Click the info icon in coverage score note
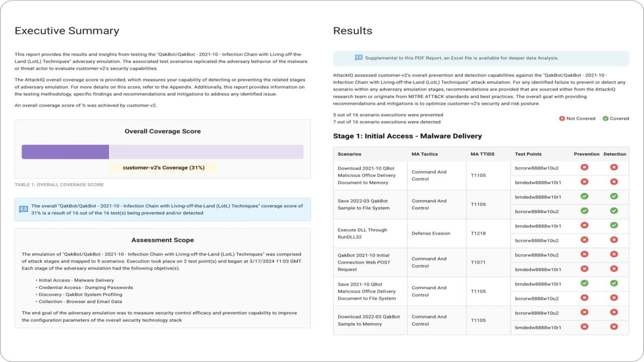644x362 pixels. pyautogui.click(x=24, y=209)
